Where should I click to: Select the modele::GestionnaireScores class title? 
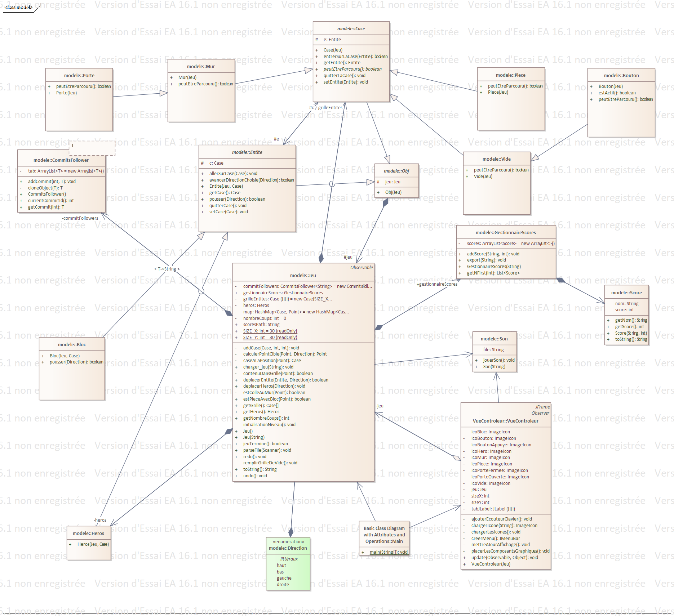point(505,232)
